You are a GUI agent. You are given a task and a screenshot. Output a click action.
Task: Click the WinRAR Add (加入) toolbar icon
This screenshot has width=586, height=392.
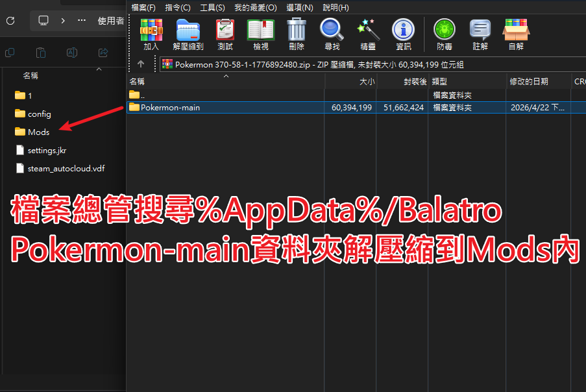(x=151, y=34)
